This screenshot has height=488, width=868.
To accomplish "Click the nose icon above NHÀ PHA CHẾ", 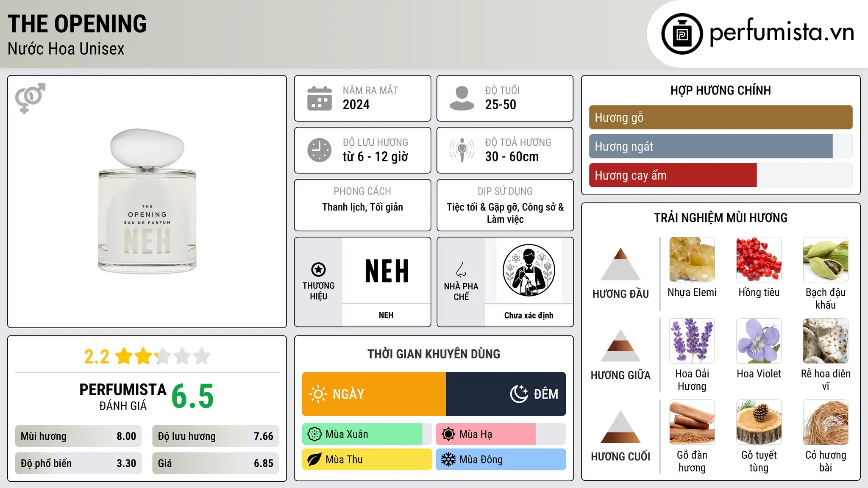I will [461, 269].
